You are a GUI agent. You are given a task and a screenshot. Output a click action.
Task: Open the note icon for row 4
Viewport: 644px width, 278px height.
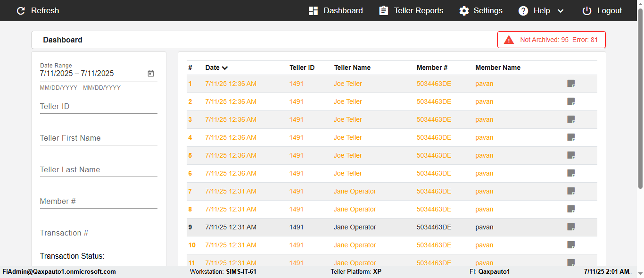coord(571,137)
